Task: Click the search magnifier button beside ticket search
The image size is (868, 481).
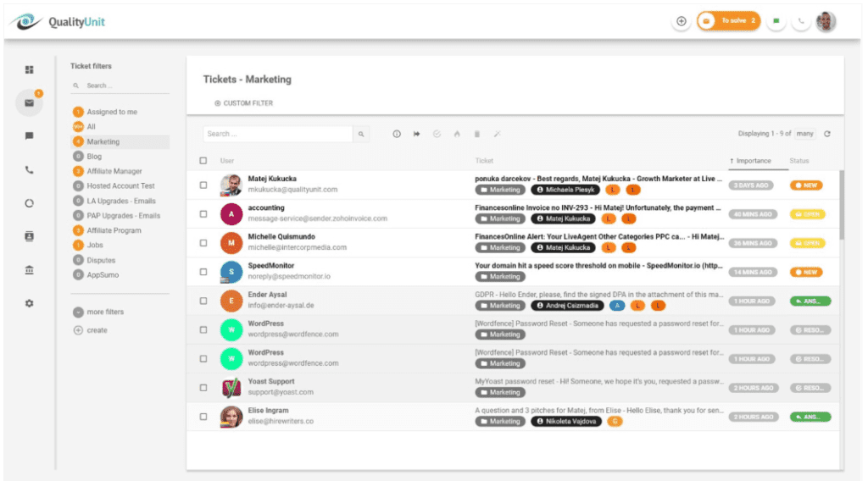Action: (361, 134)
